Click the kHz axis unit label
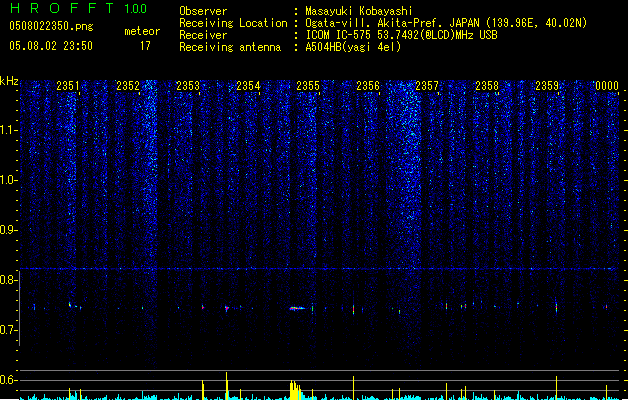This screenshot has width=629, height=400. (9, 81)
